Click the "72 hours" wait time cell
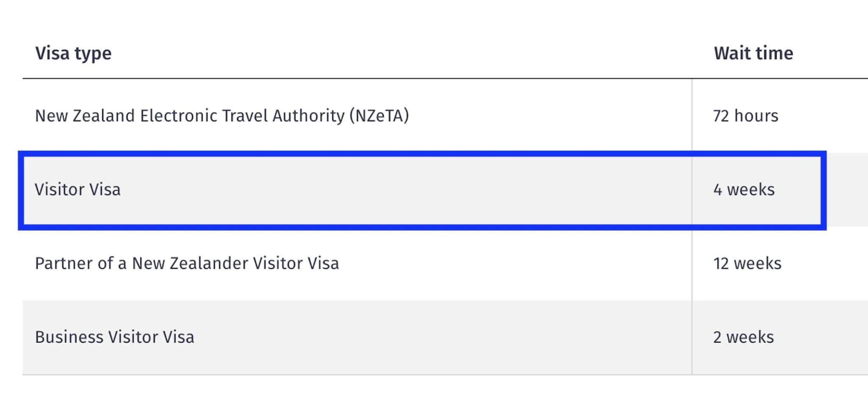This screenshot has height=418, width=868. [746, 116]
